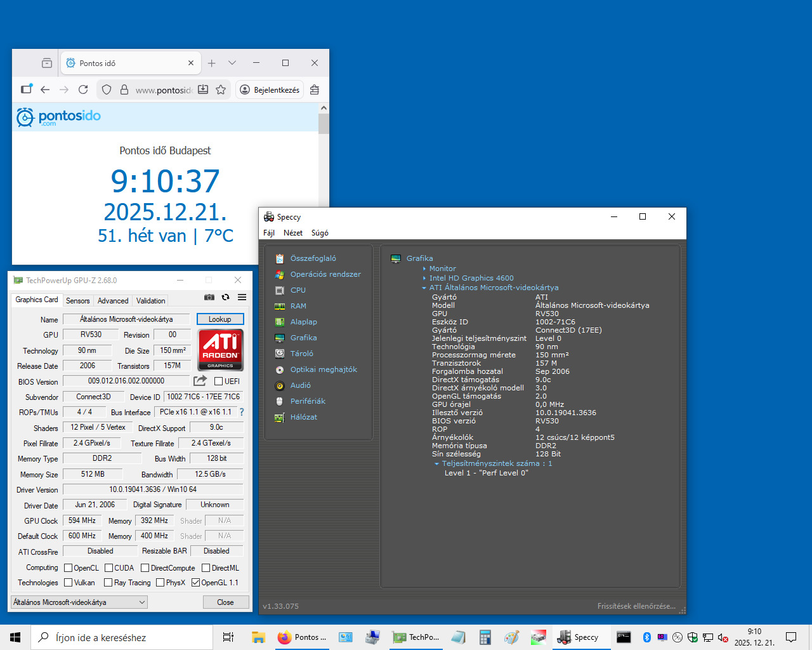Collapse the Teljesítményszintek száma node

[436, 463]
